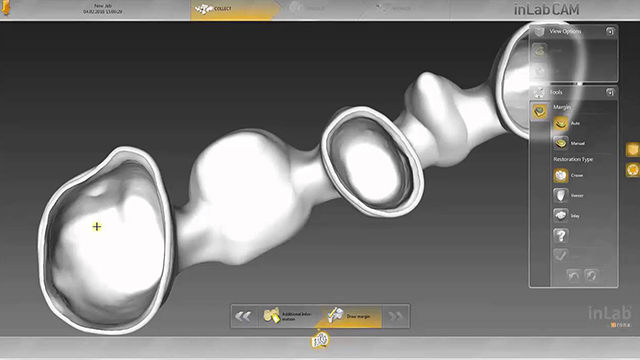Choose Veneer restoration type

561,196
